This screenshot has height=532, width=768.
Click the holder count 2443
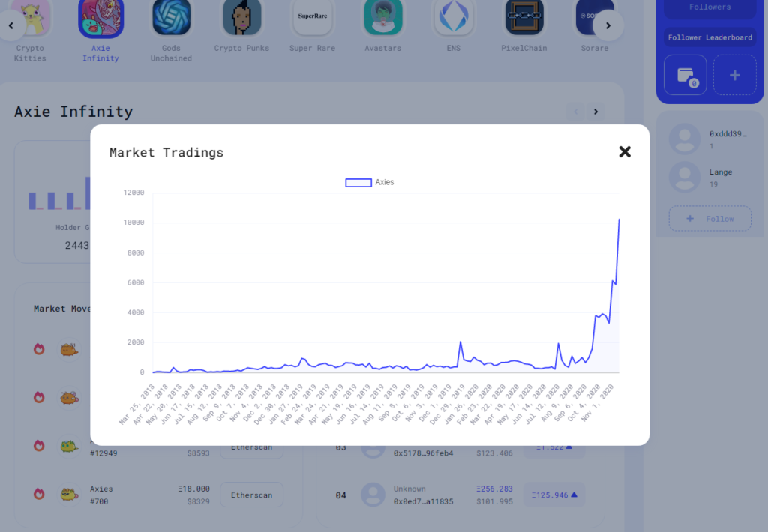pos(77,245)
